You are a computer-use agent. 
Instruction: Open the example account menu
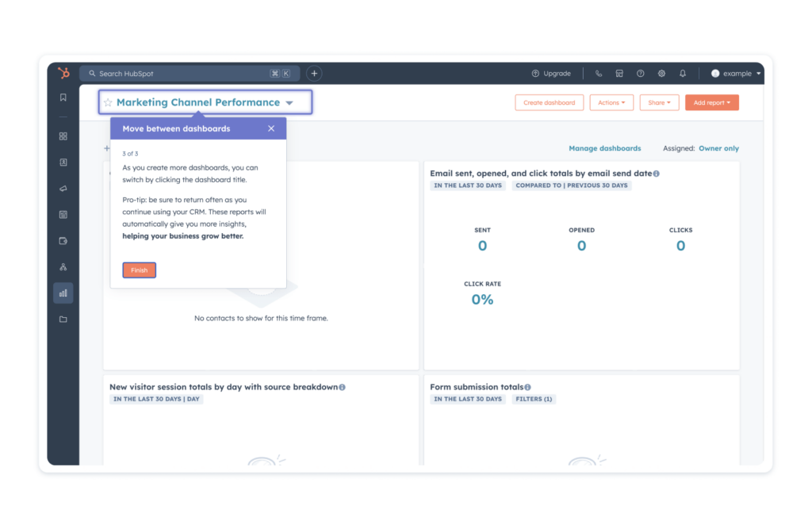(736, 74)
